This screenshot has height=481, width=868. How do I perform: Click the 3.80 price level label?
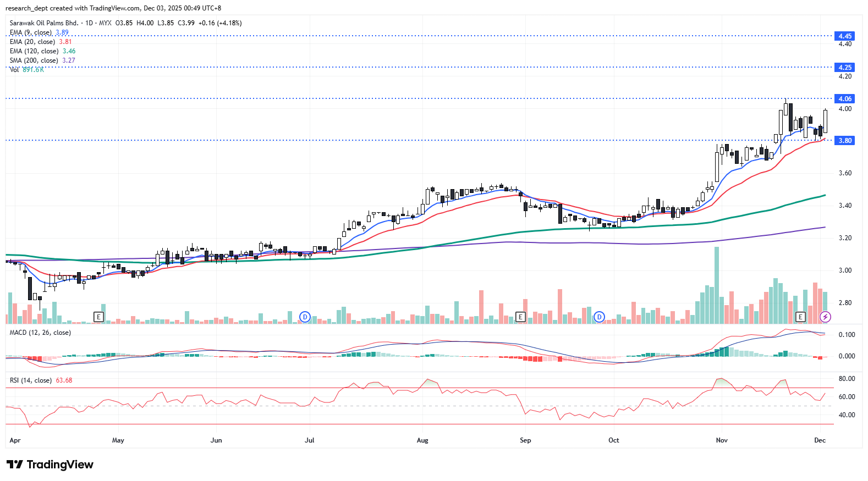click(x=844, y=140)
